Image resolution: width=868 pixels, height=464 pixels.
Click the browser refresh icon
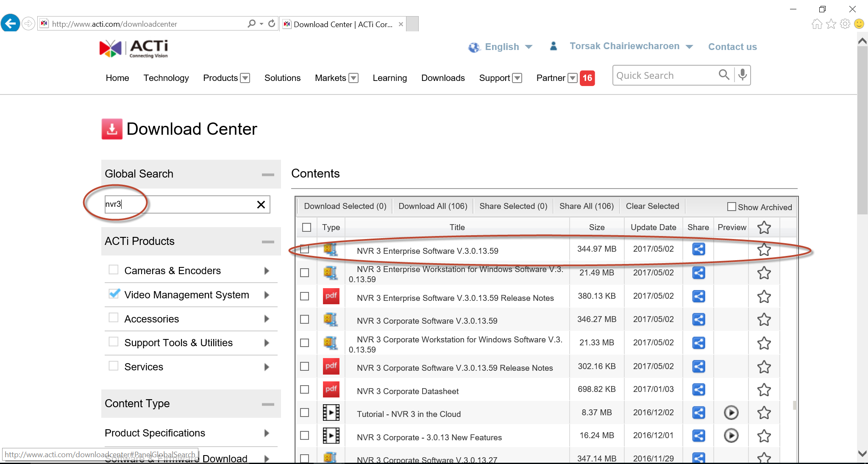click(x=272, y=24)
